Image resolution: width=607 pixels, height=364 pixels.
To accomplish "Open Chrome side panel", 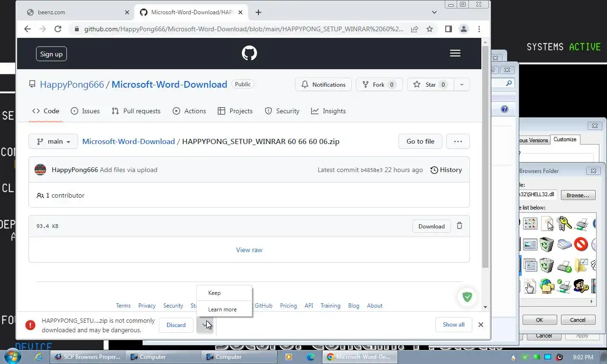I will tap(449, 29).
